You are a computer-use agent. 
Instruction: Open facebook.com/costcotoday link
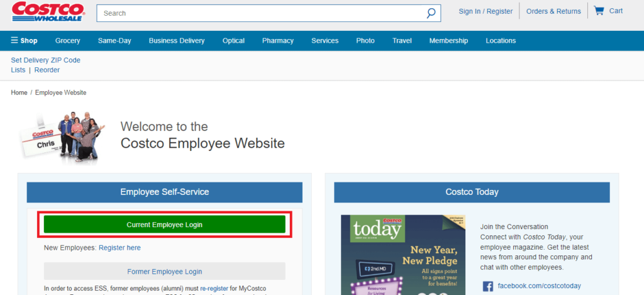[539, 286]
